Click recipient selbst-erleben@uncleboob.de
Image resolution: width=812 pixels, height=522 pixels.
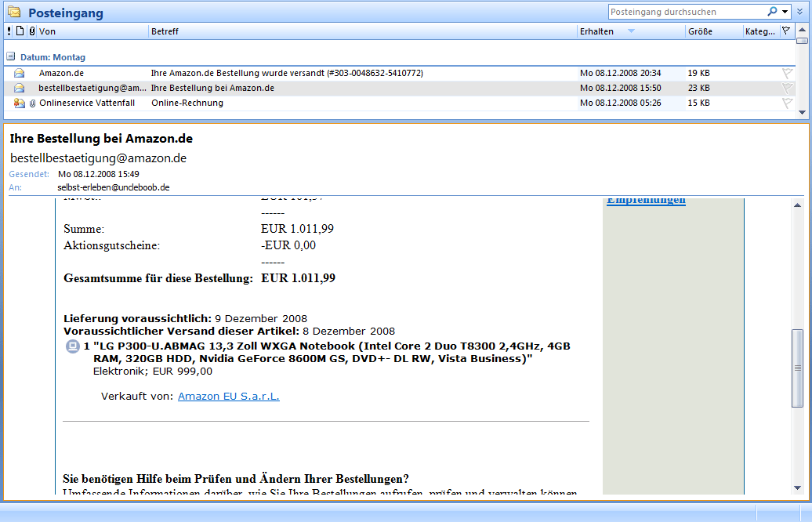tap(114, 187)
